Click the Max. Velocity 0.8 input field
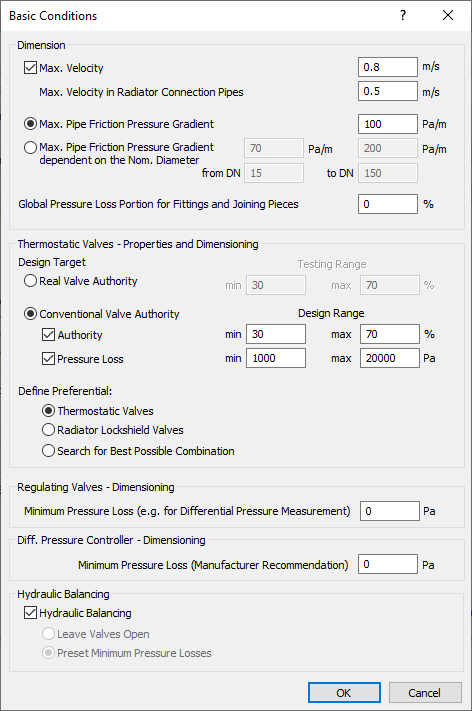This screenshot has height=711, width=472. 388,67
